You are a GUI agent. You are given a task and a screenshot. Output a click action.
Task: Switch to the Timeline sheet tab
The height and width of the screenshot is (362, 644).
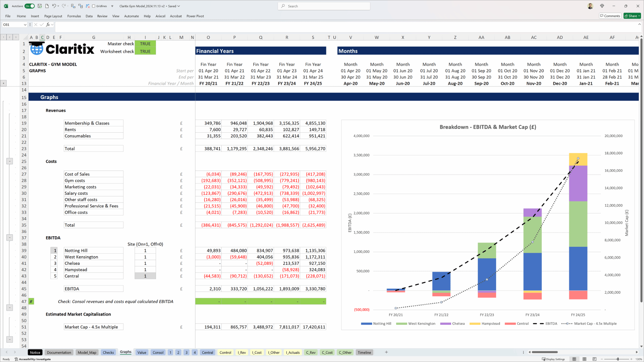pyautogui.click(x=364, y=352)
